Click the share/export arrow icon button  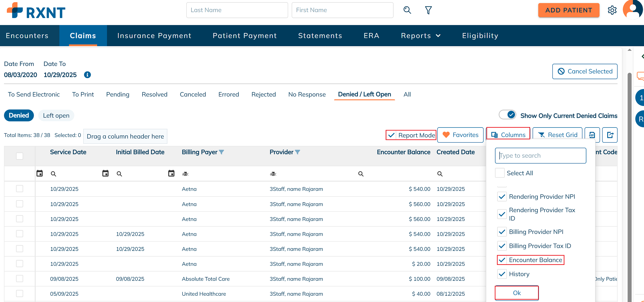pos(610,135)
